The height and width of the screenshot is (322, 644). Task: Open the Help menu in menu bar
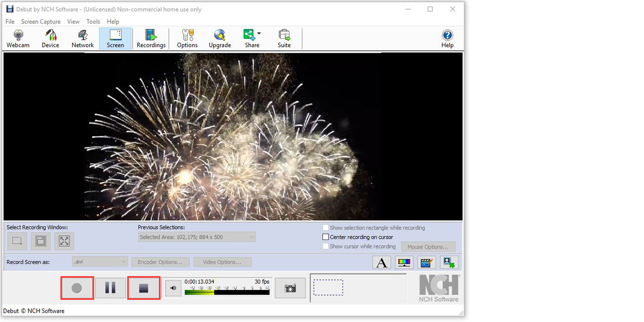click(113, 21)
